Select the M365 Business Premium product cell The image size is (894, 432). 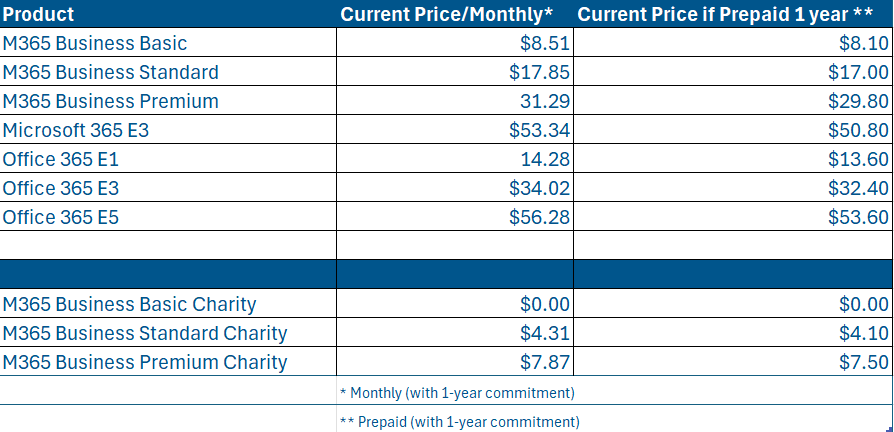(110, 101)
